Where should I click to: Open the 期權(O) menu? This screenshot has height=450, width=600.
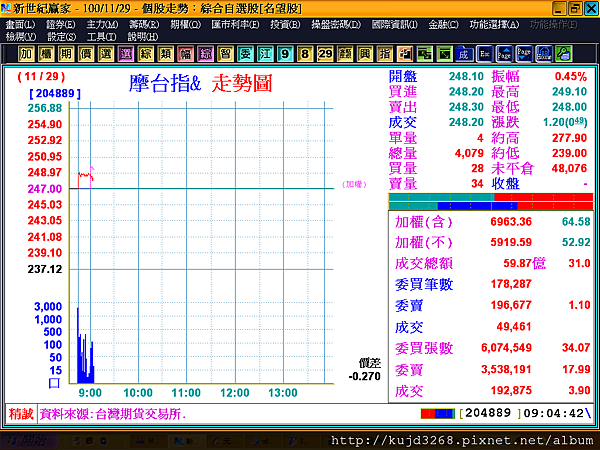(x=185, y=25)
